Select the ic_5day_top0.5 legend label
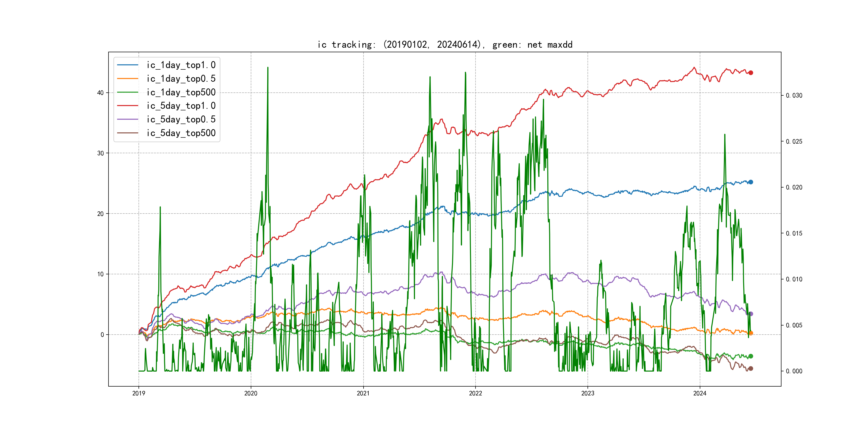 181,119
